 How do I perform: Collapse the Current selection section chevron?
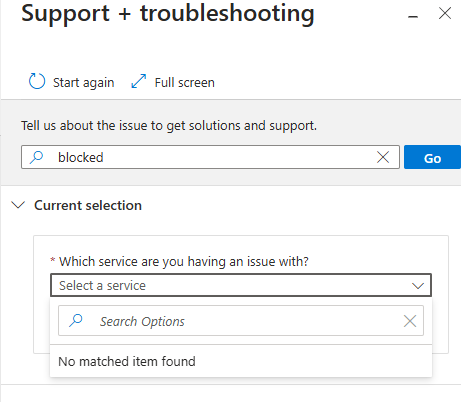(x=18, y=205)
